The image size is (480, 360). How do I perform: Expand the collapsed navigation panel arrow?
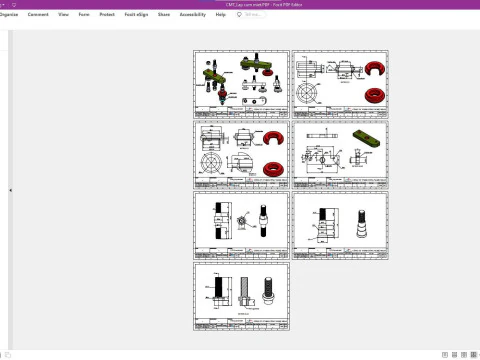click(x=10, y=190)
